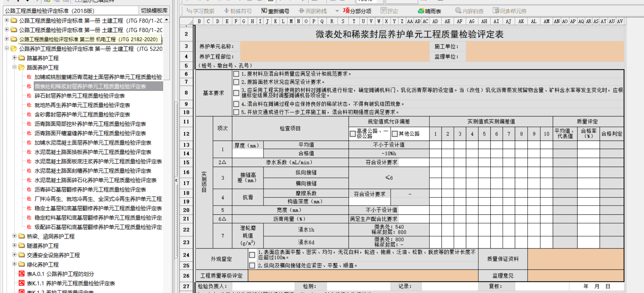This screenshot has width=644, height=293.
Task: Select 含砂雾封层养护单元工程质量检验评定表 item
Action: pyautogui.click(x=82, y=115)
